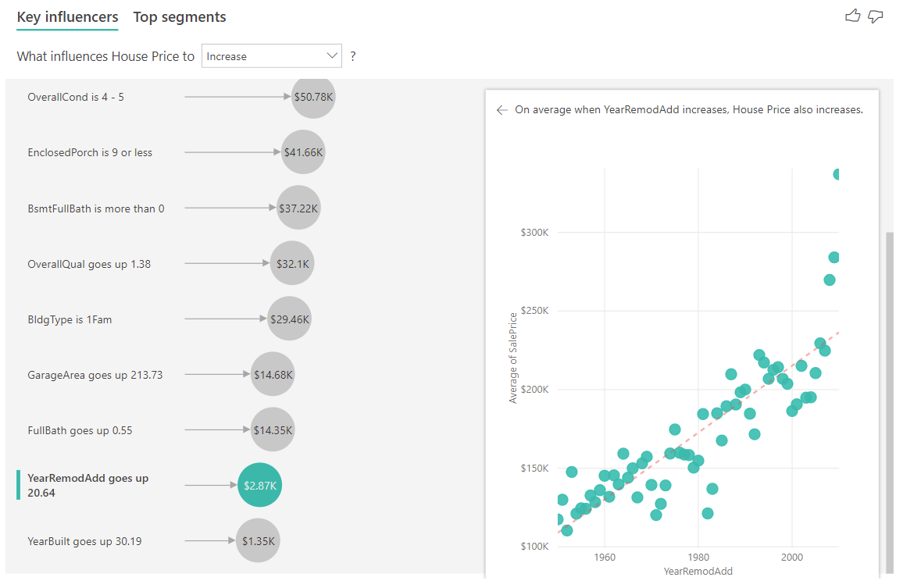This screenshot has height=588, width=903.
Task: Click the topmost scatter point above $300K
Action: pos(837,173)
